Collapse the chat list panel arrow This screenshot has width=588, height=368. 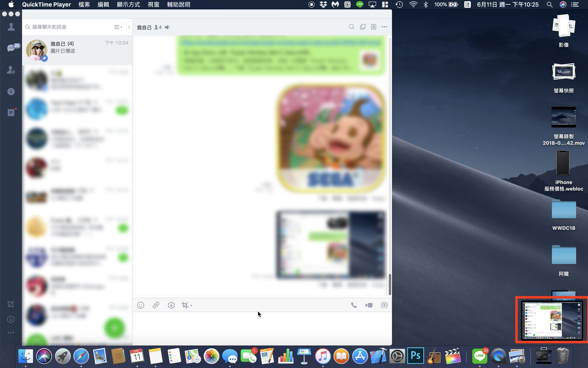pos(129,27)
